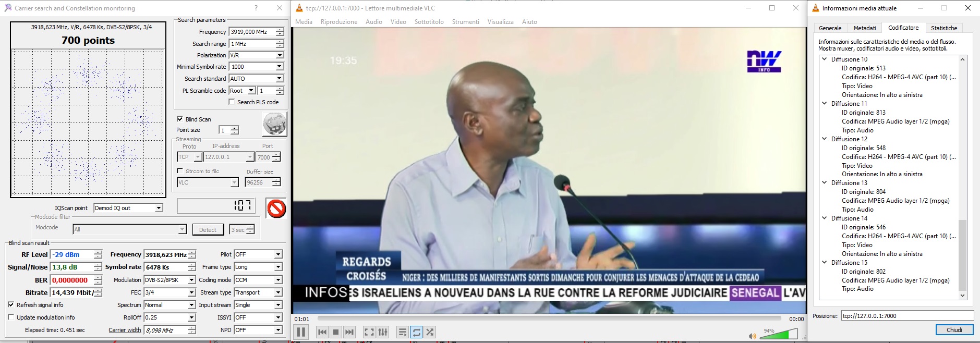980x343 pixels.
Task: Toggle Refresh signal info checkbox
Action: pos(11,304)
